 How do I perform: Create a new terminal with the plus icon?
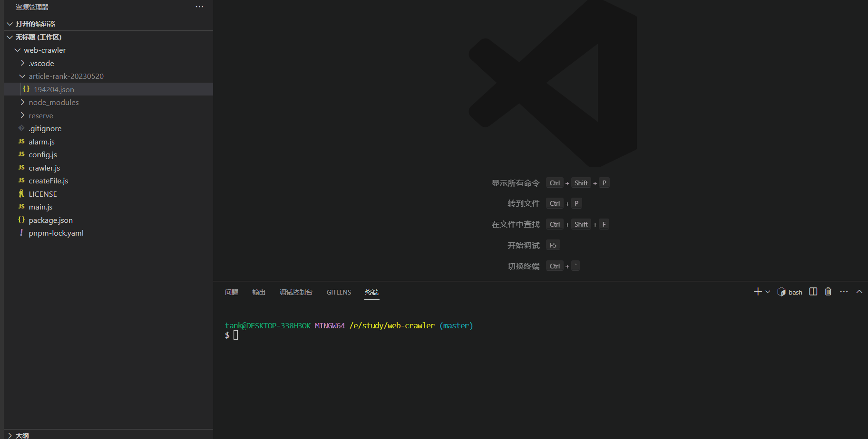tap(757, 291)
